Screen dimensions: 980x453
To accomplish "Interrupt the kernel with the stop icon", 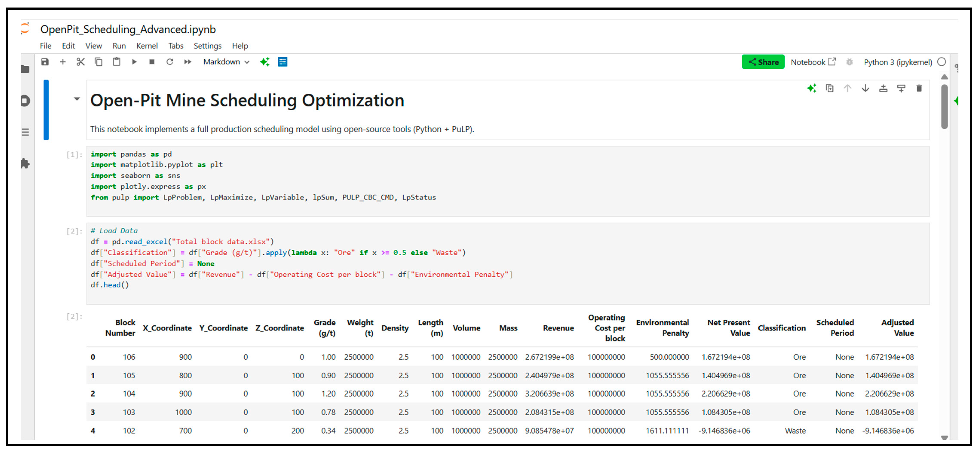I will [x=152, y=62].
